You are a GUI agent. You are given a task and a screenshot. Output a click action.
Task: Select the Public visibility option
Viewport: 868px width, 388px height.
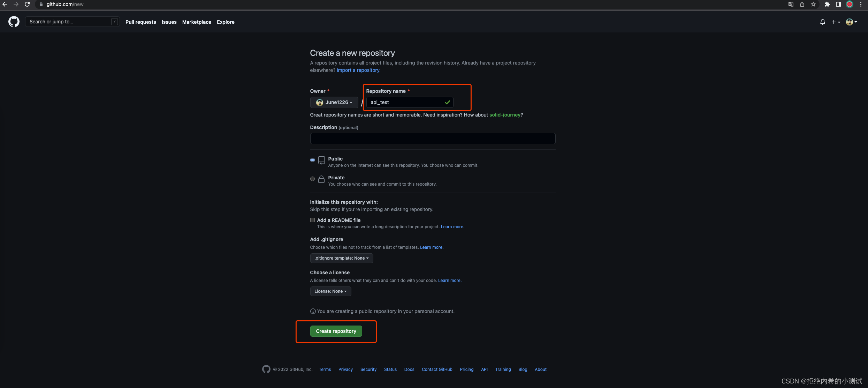tap(312, 160)
